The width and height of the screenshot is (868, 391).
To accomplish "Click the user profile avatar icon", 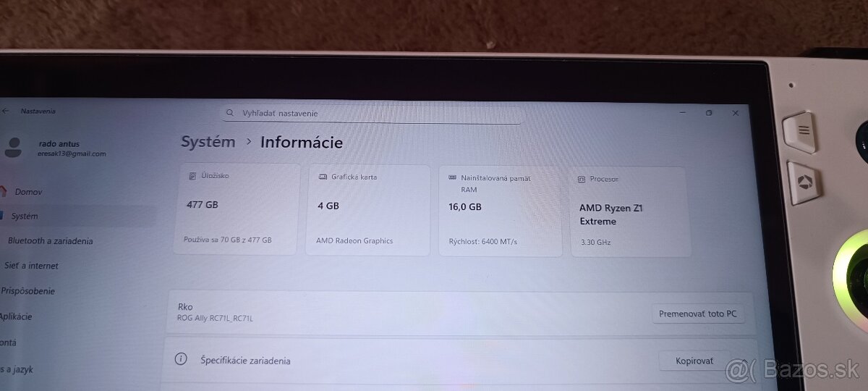I will [13, 148].
